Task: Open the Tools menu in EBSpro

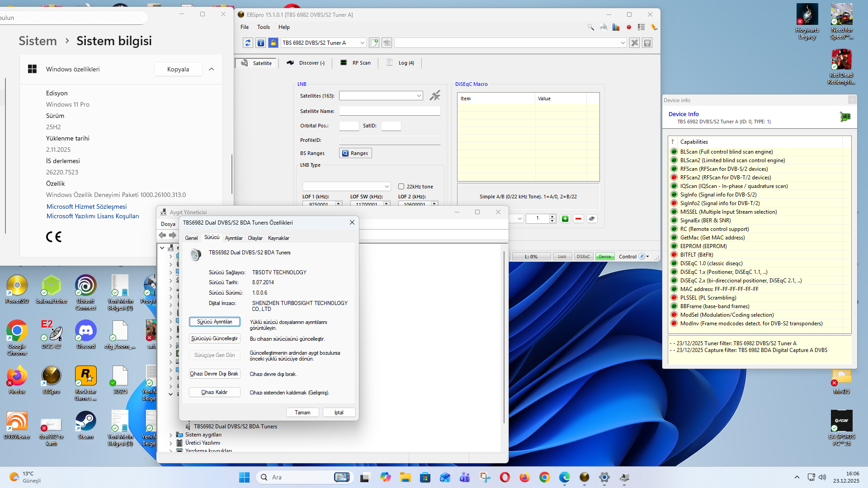Action: coord(264,27)
